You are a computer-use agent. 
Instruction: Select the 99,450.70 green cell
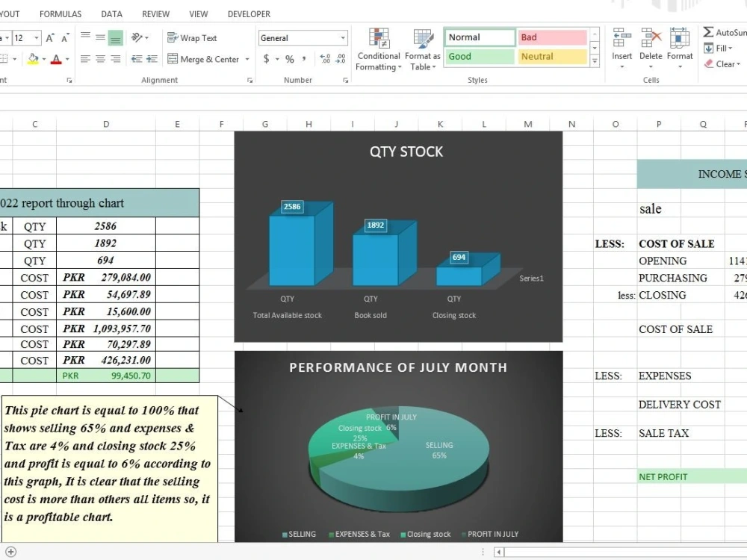click(106, 376)
